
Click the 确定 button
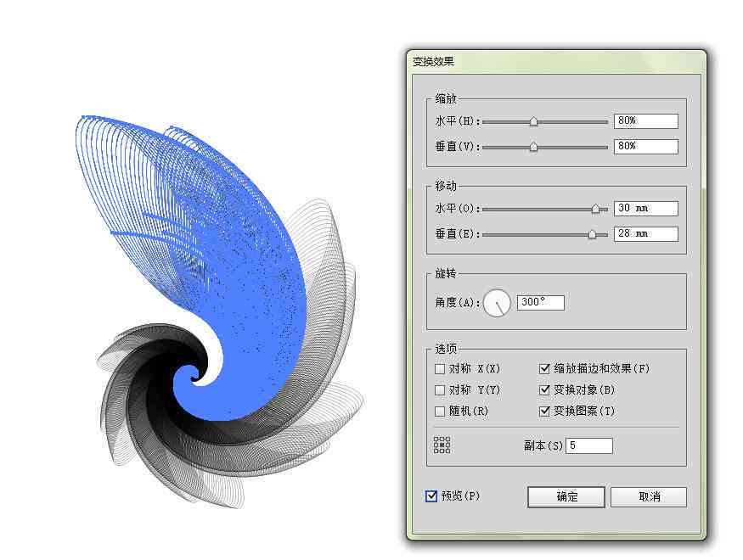[x=566, y=497]
